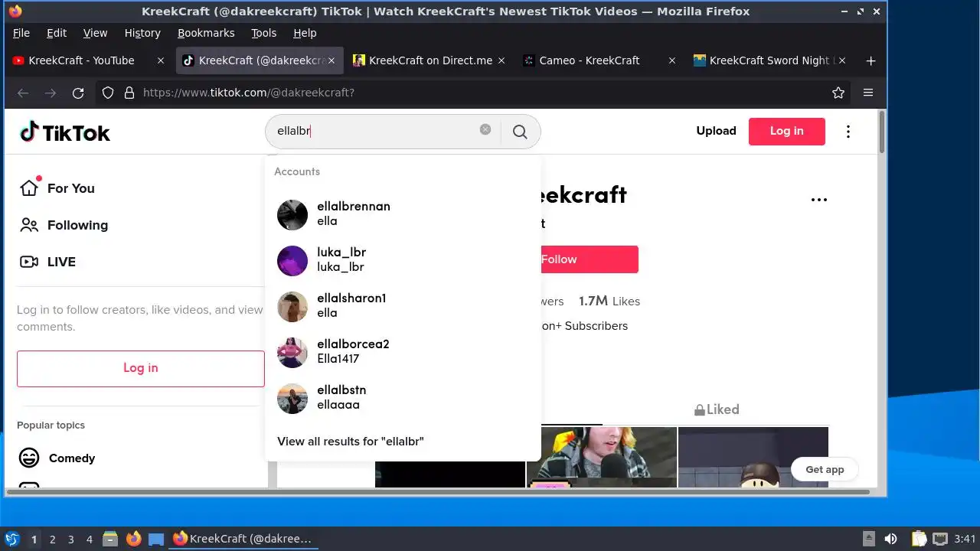980x551 pixels.
Task: Open the clipboard icon in system tray
Action: [x=919, y=539]
